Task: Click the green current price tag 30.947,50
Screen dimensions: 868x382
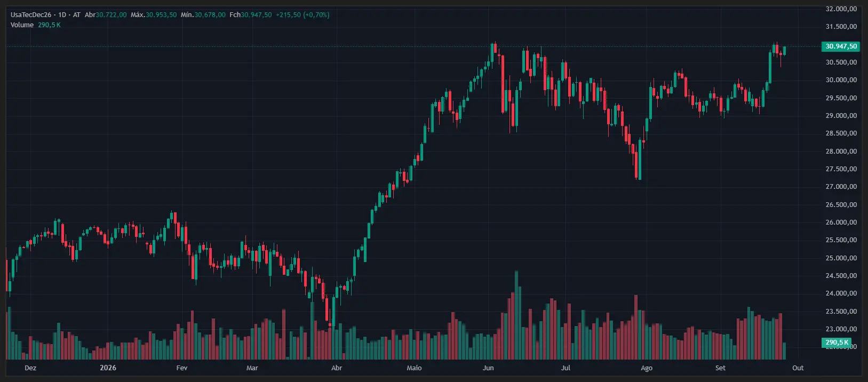Action: pos(841,46)
